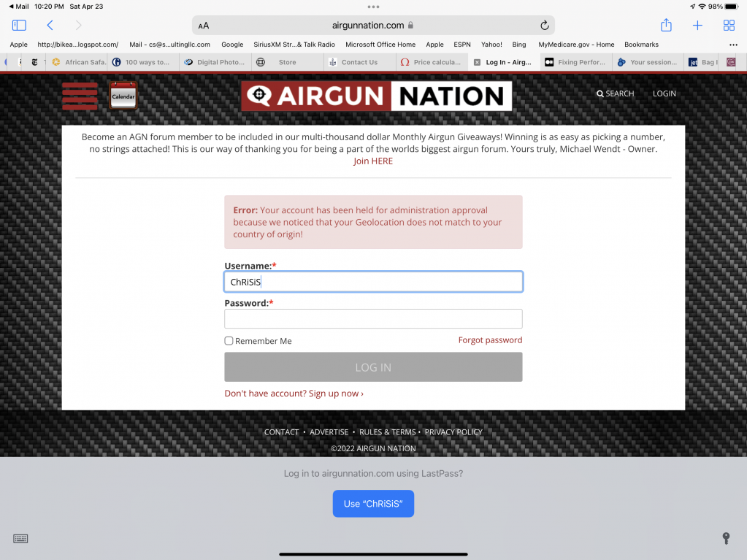The width and height of the screenshot is (747, 560).
Task: Tap the Mail back-to-app indicator
Action: 19,6
